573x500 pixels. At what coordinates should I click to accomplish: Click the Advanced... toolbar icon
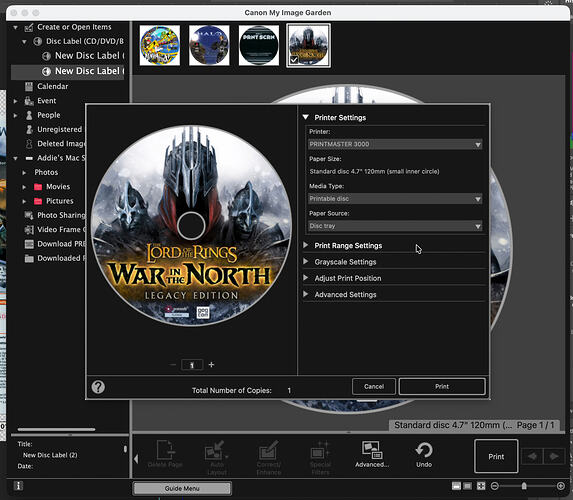[x=372, y=454]
